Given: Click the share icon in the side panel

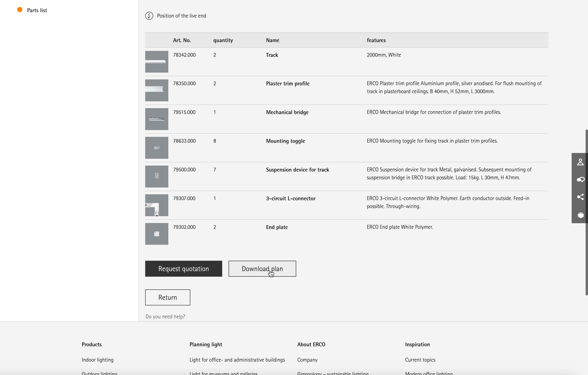Looking at the screenshot, I should 580,197.
